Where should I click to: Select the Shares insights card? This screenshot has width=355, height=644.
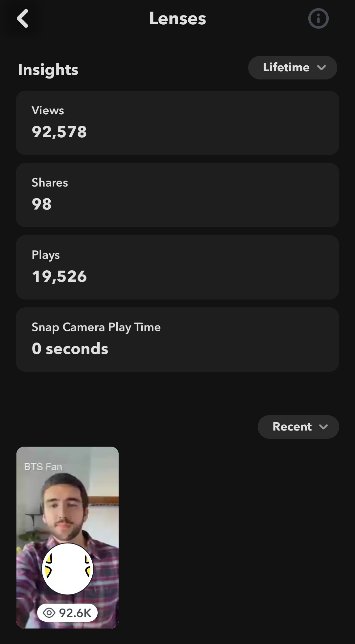click(x=177, y=195)
